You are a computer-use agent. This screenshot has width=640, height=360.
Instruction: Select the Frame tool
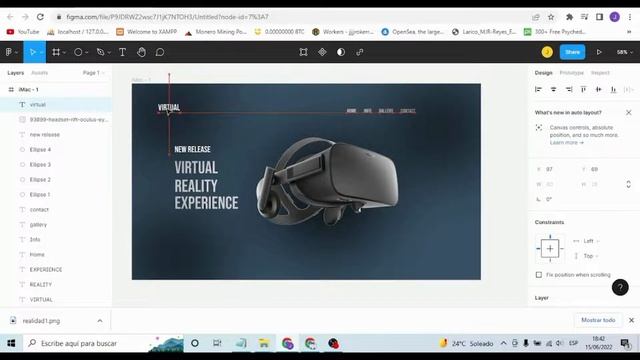(56, 52)
